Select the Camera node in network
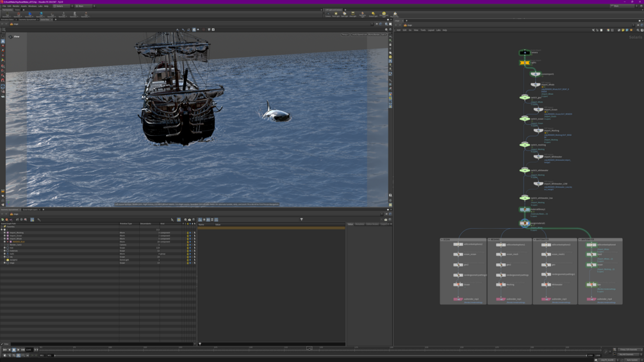This screenshot has height=362, width=644. pos(524,53)
